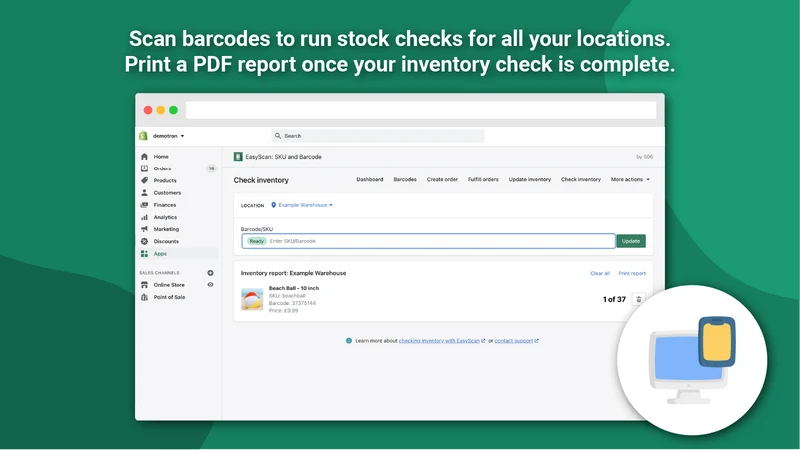Switch to the Update inventory tab
The height and width of the screenshot is (450, 800).
(x=530, y=180)
